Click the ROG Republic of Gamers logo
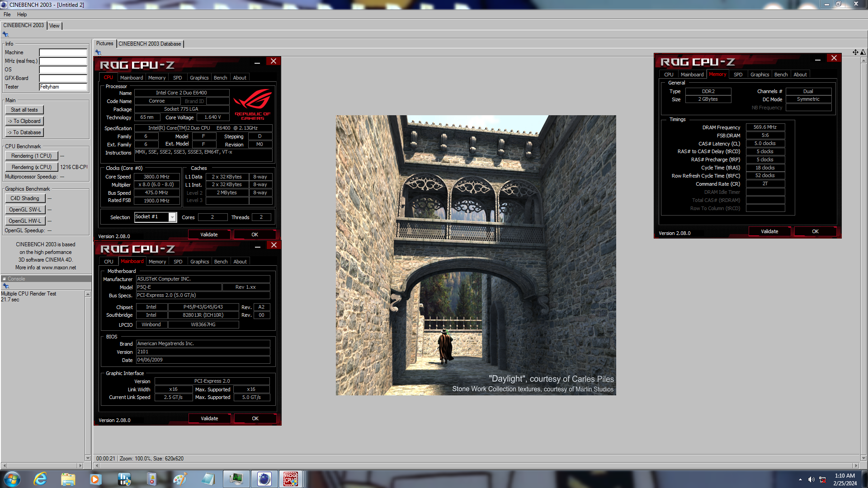The width and height of the screenshot is (868, 488). [x=252, y=104]
